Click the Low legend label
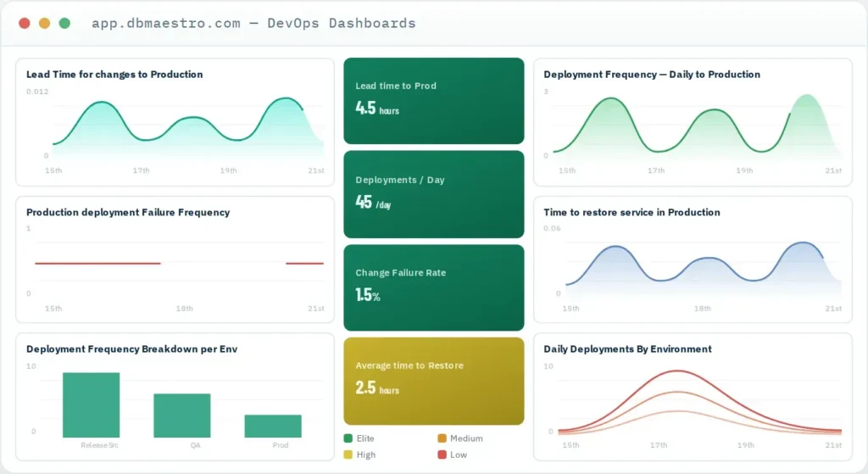This screenshot has width=868, height=474. 459,454
